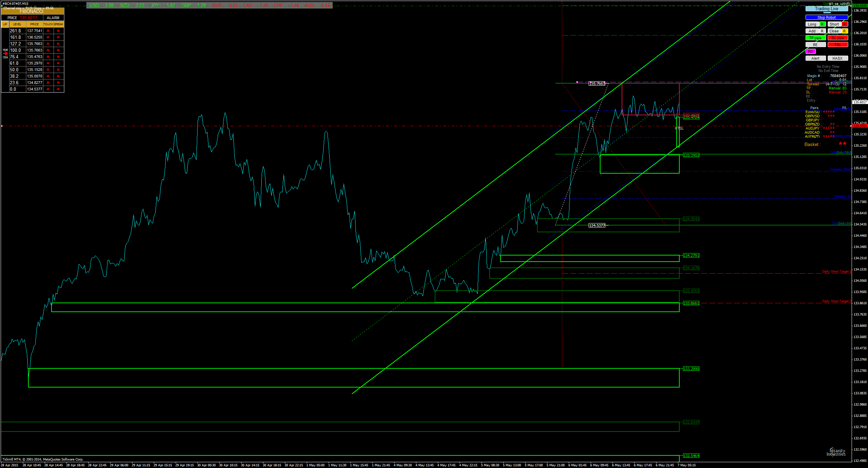Screen dimensions: 868x468
Task: Click the ALARM header in Fibonacci panel
Action: coord(53,18)
